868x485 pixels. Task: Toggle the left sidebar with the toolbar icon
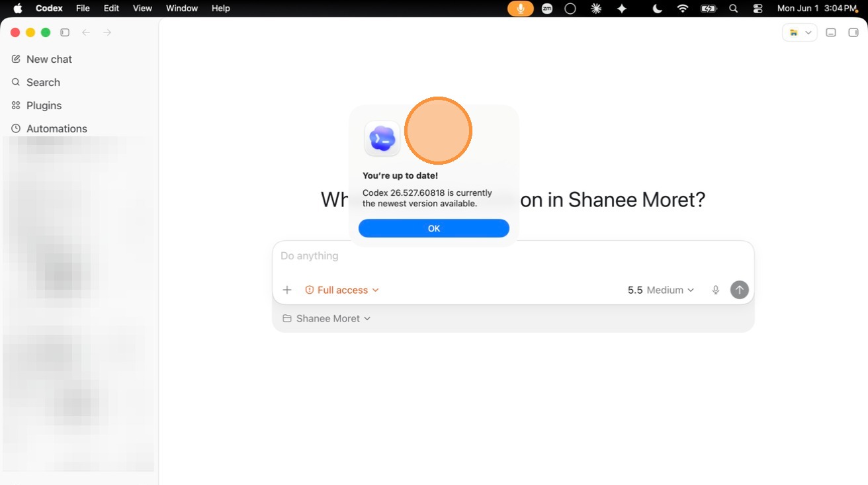click(65, 32)
